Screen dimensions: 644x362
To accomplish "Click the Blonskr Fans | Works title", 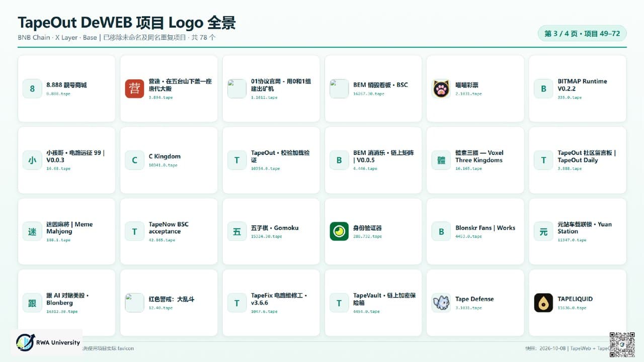I will [x=486, y=228].
